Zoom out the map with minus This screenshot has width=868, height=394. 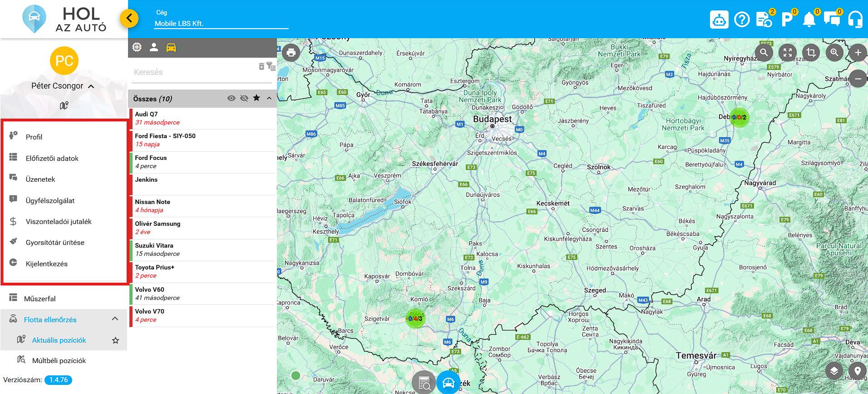(x=858, y=79)
